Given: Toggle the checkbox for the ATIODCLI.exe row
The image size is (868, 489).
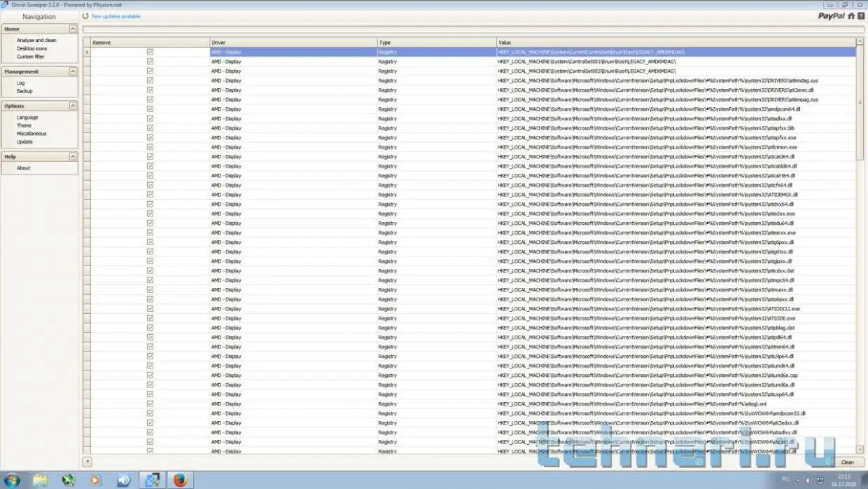Looking at the screenshot, I should [150, 308].
